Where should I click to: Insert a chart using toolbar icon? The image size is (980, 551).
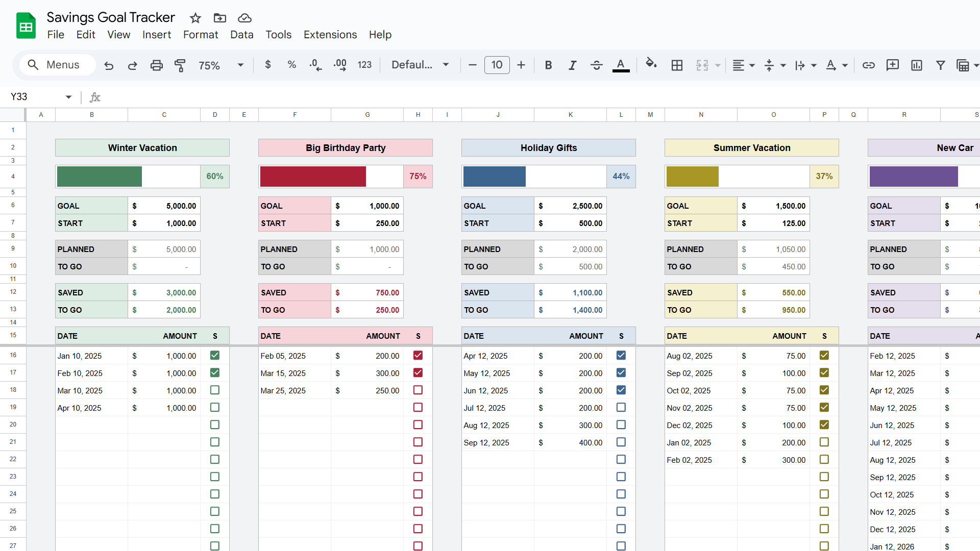pyautogui.click(x=916, y=65)
